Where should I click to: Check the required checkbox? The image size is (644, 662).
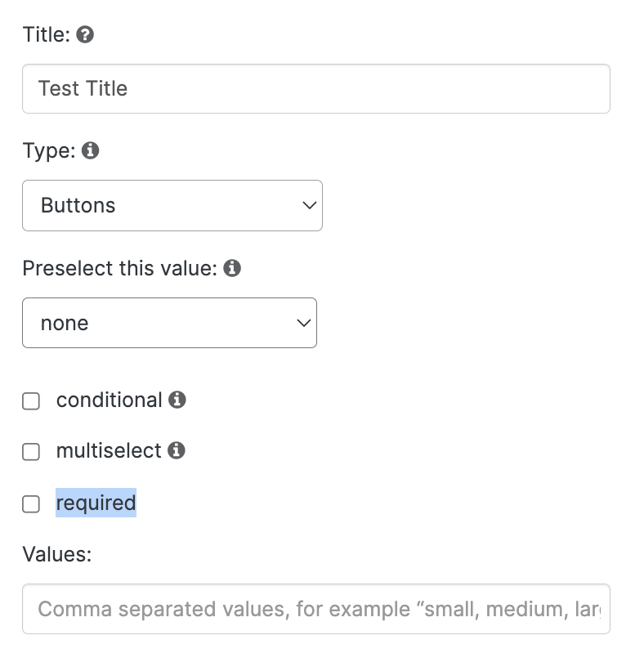coord(31,504)
